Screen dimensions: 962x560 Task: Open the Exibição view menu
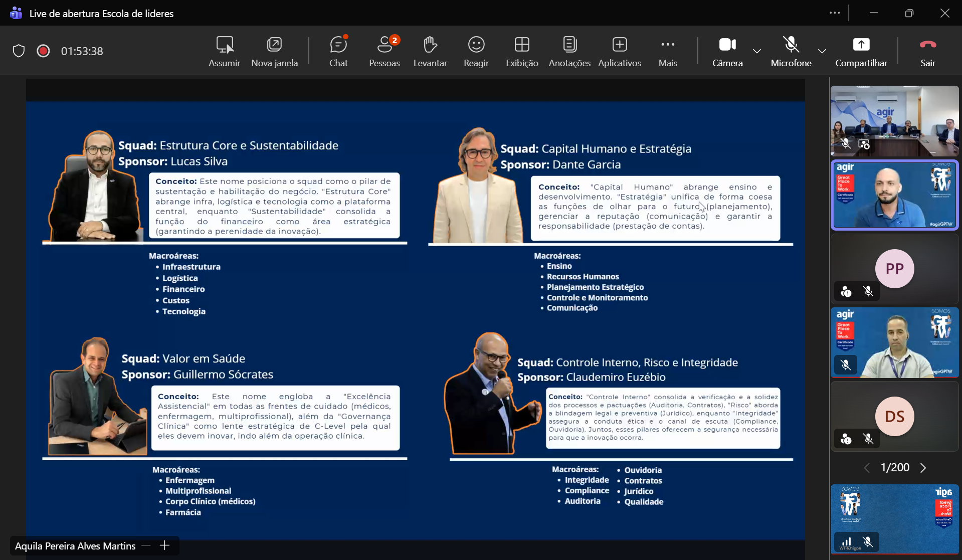pyautogui.click(x=522, y=51)
